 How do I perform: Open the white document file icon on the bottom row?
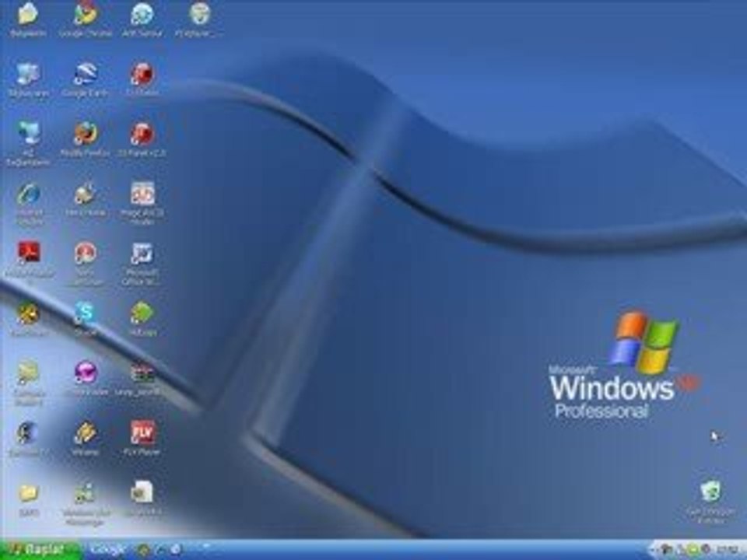pyautogui.click(x=142, y=492)
